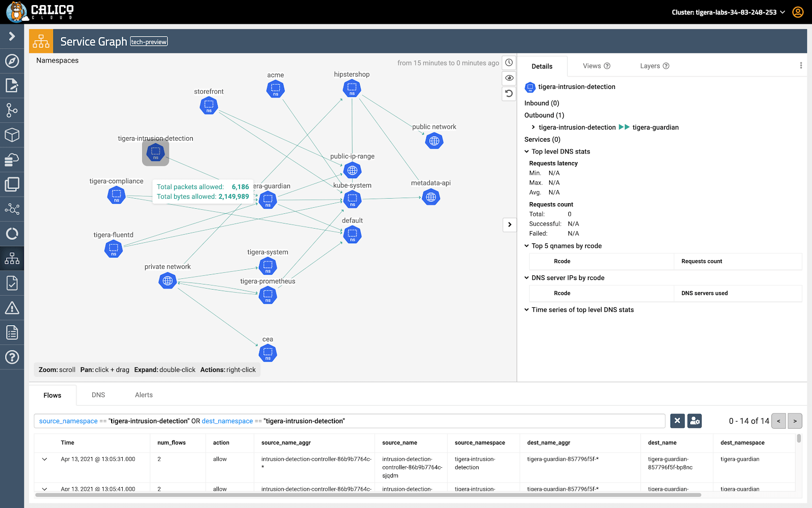
Task: Collapse Top 5 qnames by rcode section
Action: click(527, 246)
